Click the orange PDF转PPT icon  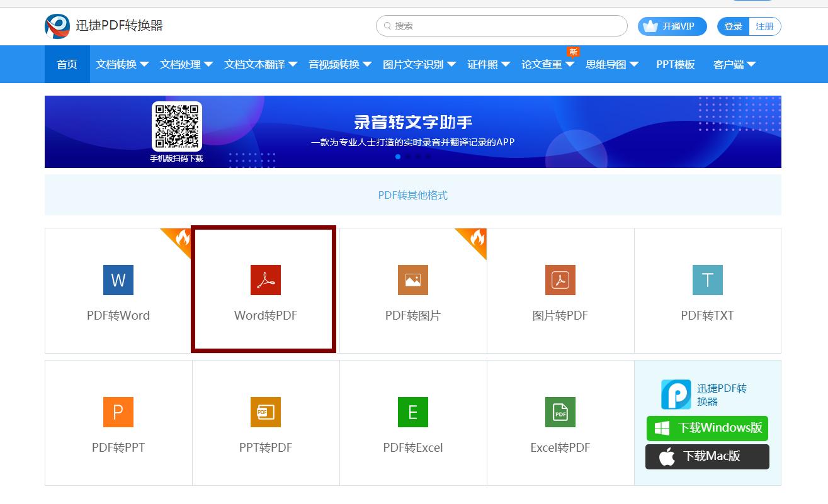click(x=118, y=412)
